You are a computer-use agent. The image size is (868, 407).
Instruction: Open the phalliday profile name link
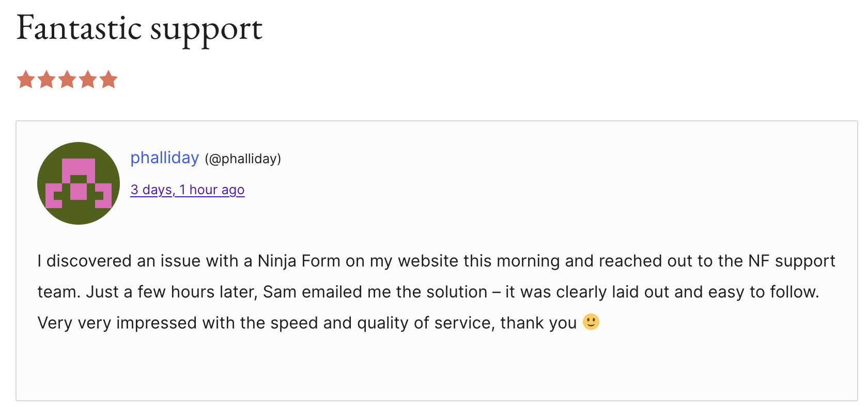(x=164, y=158)
